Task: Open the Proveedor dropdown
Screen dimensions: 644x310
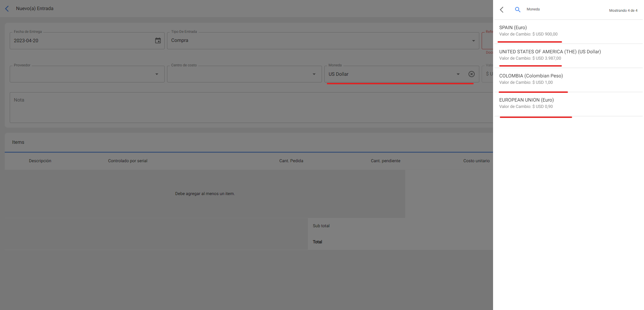Action: [156, 74]
